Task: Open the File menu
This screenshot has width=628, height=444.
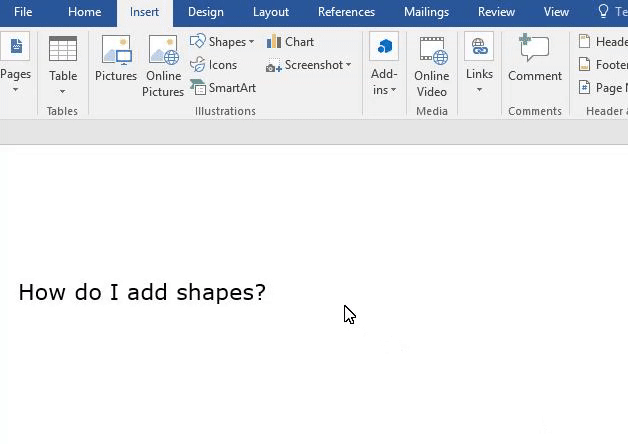Action: [23, 12]
